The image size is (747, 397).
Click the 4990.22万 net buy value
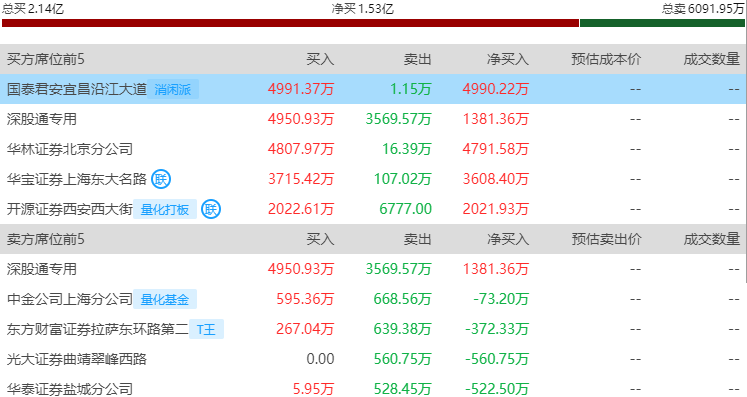[495, 89]
